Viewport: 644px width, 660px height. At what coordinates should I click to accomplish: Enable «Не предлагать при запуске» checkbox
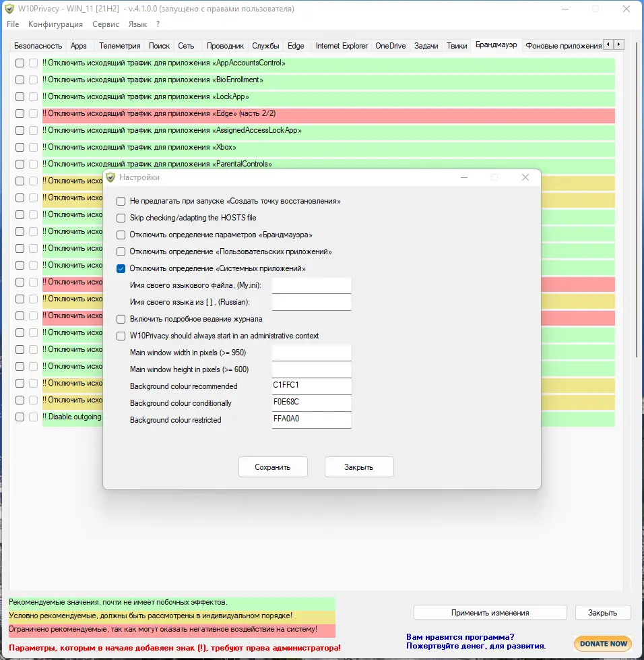click(121, 201)
